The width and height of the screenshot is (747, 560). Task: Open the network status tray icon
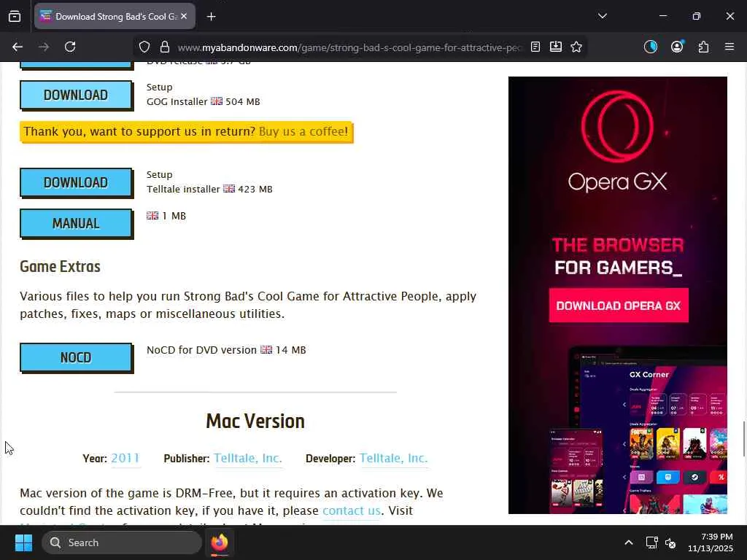[651, 542]
